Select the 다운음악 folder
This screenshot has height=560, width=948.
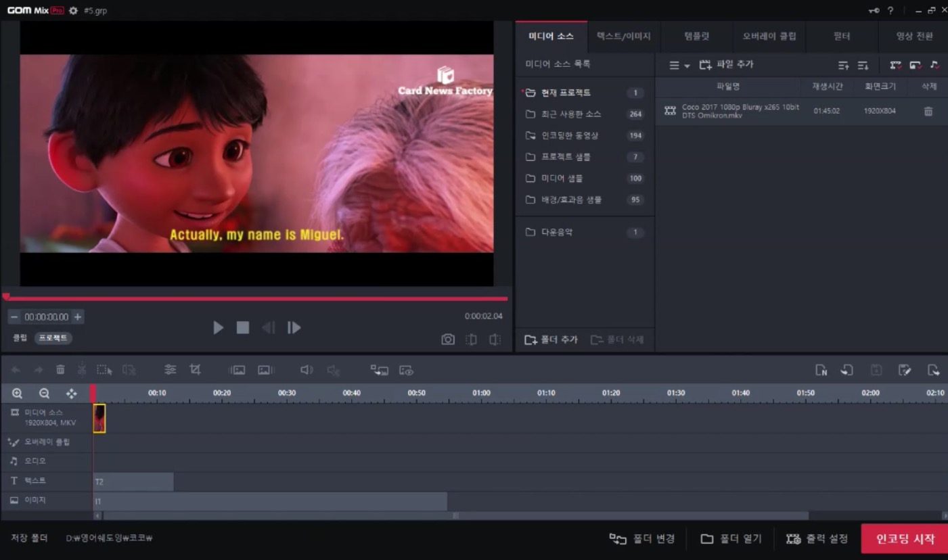(585, 232)
